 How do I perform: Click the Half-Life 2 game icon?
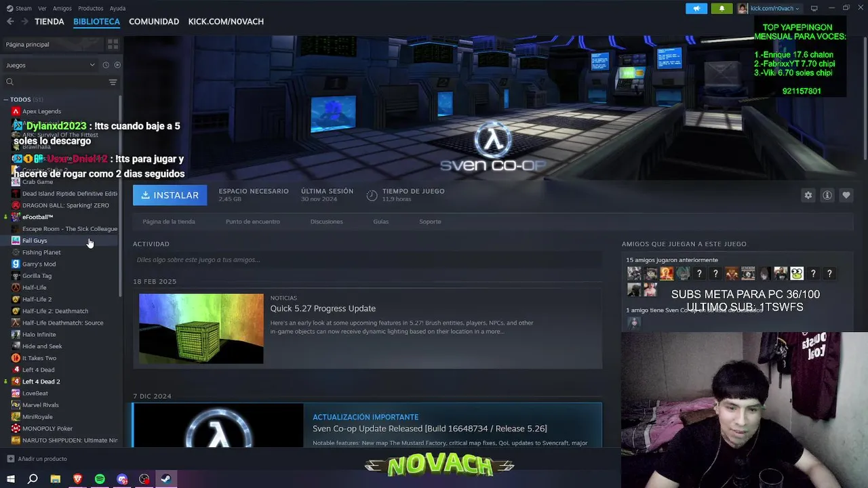(16, 299)
